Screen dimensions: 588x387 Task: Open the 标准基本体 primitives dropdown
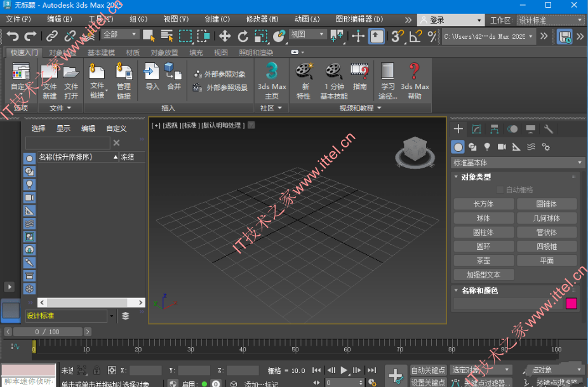click(518, 163)
